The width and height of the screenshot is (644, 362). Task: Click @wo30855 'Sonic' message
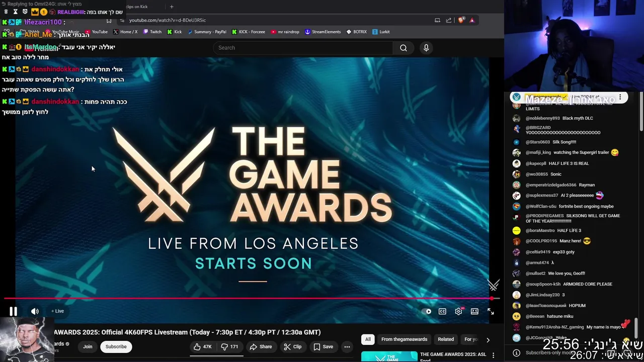(x=543, y=174)
